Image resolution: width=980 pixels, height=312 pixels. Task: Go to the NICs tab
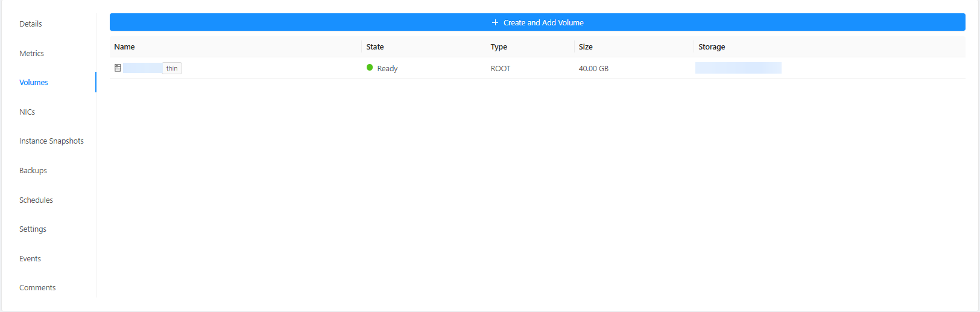coord(27,112)
